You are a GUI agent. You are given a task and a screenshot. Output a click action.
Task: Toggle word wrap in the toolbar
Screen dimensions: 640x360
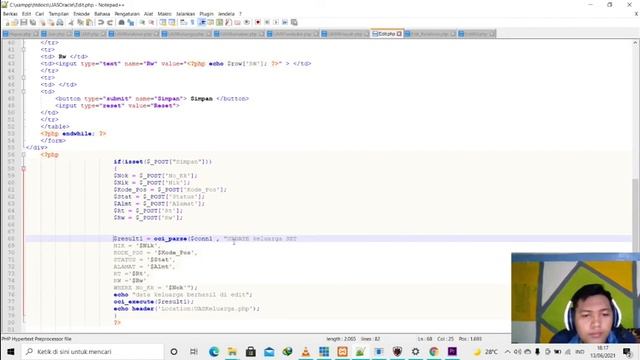coord(184,22)
